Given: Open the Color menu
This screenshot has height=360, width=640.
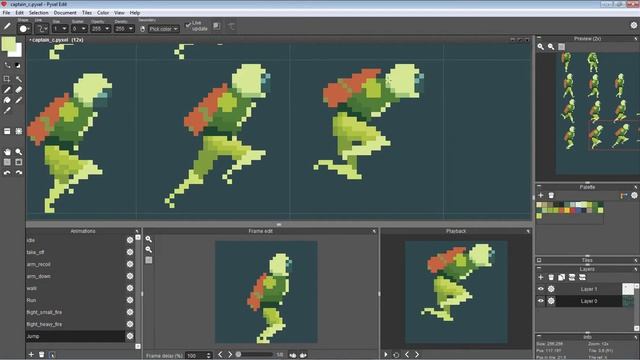Looking at the screenshot, I should click(x=103, y=13).
